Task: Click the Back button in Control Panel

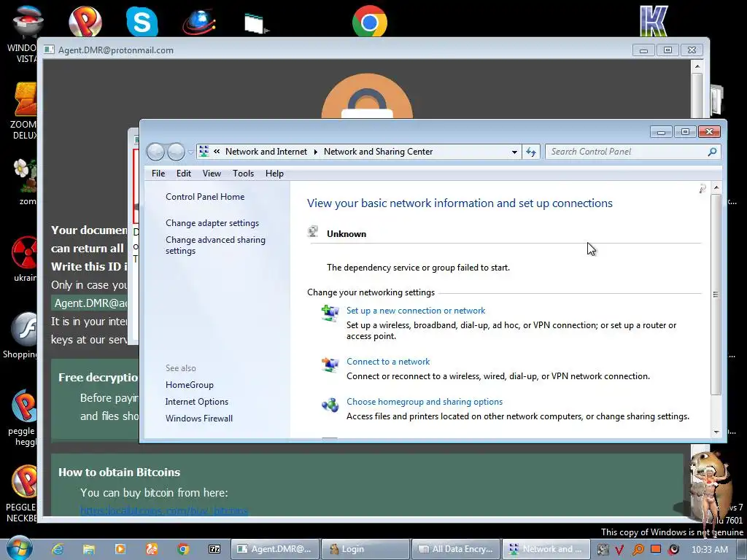Action: click(155, 152)
